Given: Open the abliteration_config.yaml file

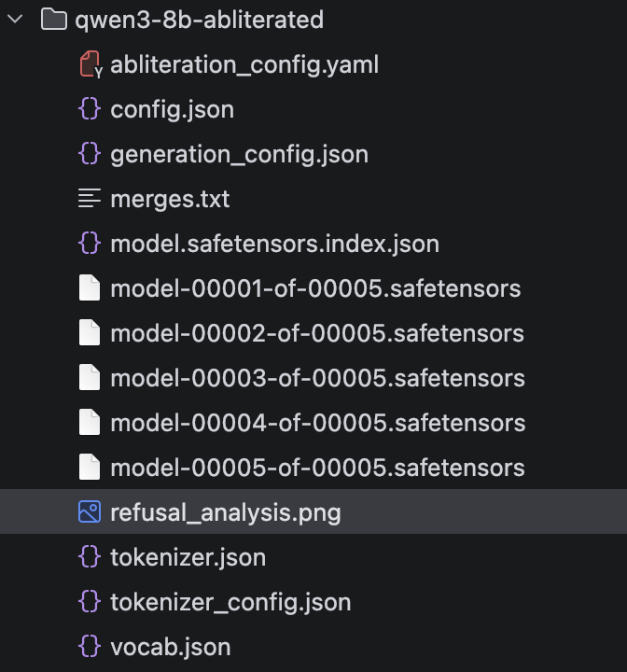Looking at the screenshot, I should pos(244,64).
